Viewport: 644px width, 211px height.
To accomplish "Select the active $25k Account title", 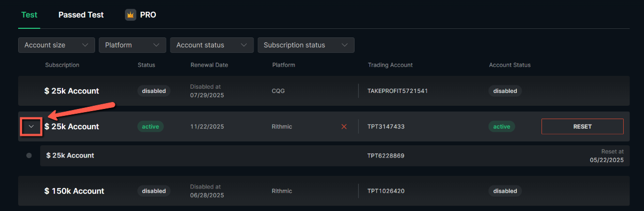I will pos(72,127).
